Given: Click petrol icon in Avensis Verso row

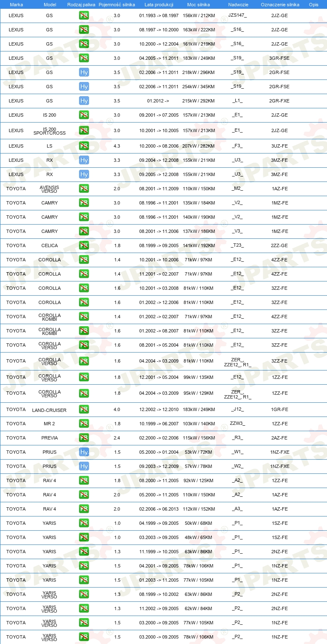Looking at the screenshot, I should (x=84, y=189).
